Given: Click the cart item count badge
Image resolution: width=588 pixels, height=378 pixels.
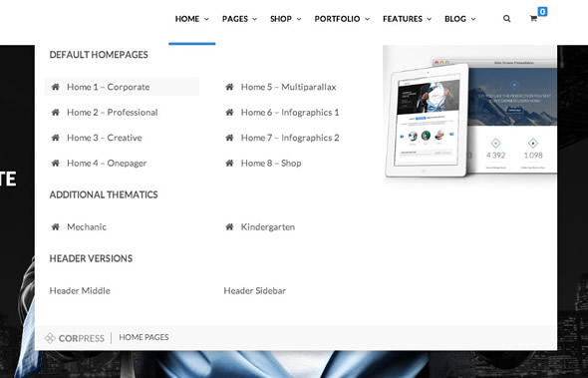Looking at the screenshot, I should tap(542, 12).
